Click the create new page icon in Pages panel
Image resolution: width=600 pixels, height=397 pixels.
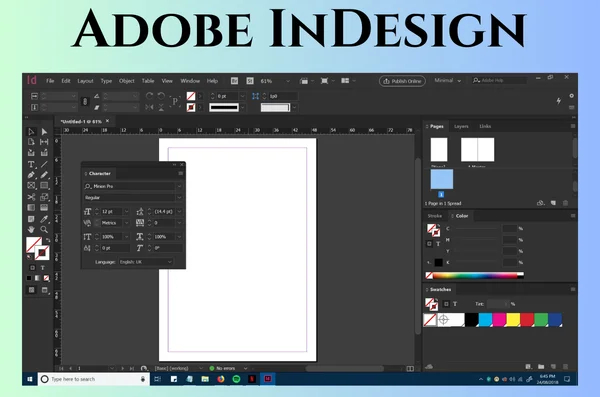pos(553,203)
